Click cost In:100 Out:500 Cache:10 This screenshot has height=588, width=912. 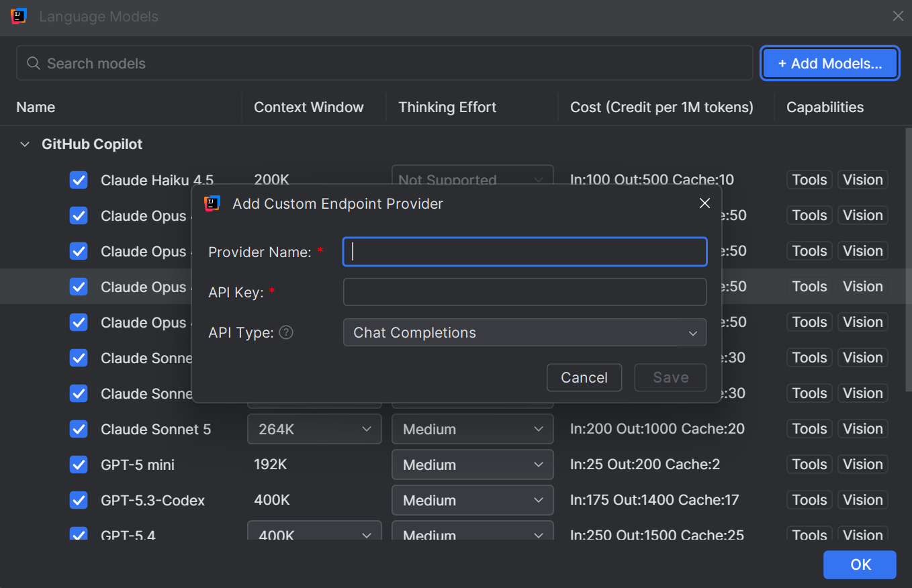[652, 180]
